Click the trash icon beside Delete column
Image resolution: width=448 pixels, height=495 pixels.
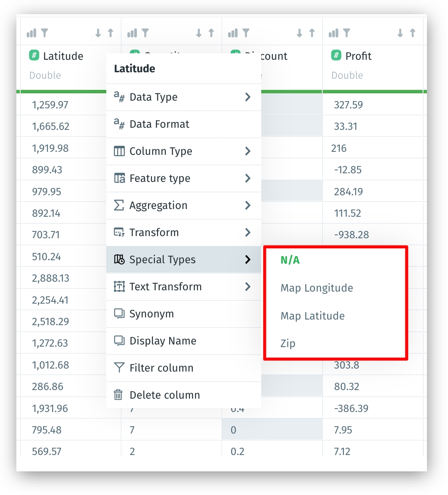pyautogui.click(x=118, y=395)
